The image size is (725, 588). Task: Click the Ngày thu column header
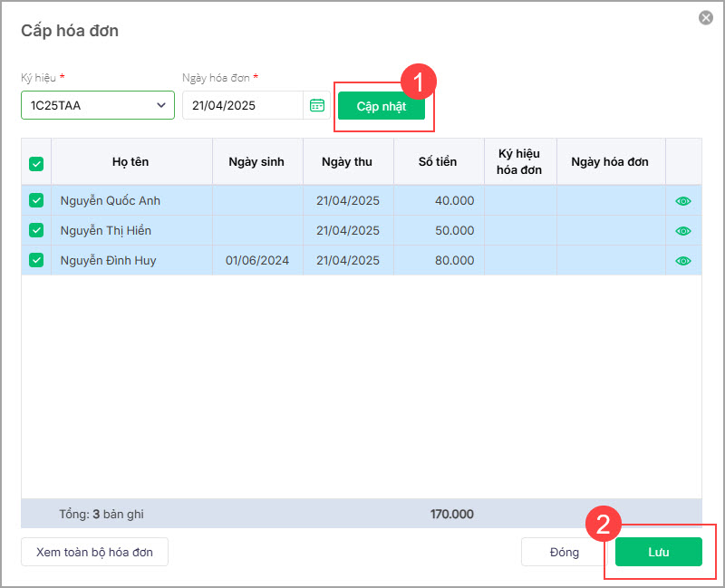[348, 162]
